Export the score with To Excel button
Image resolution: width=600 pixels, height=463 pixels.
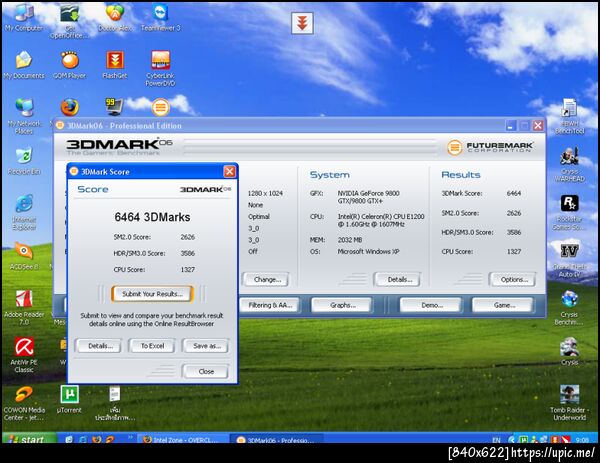152,346
